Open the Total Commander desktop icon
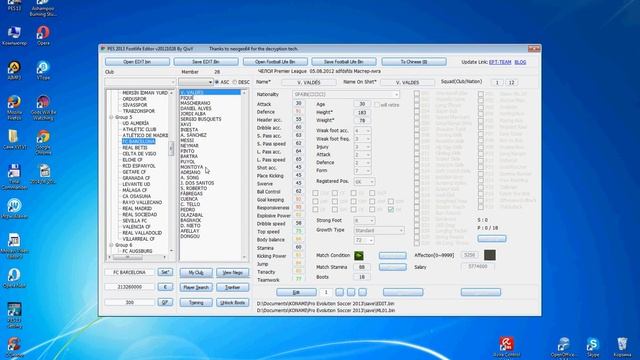The image size is (640, 360). pos(14,177)
